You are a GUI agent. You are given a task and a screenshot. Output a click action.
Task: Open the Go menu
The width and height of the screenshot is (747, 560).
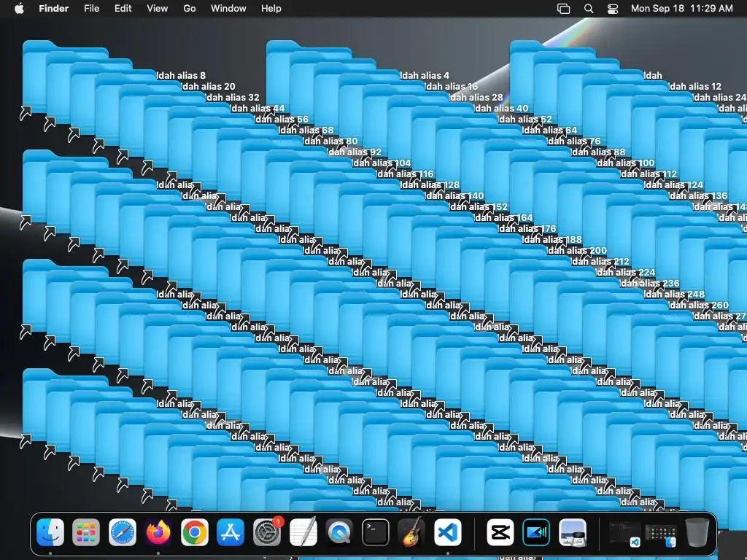tap(190, 9)
